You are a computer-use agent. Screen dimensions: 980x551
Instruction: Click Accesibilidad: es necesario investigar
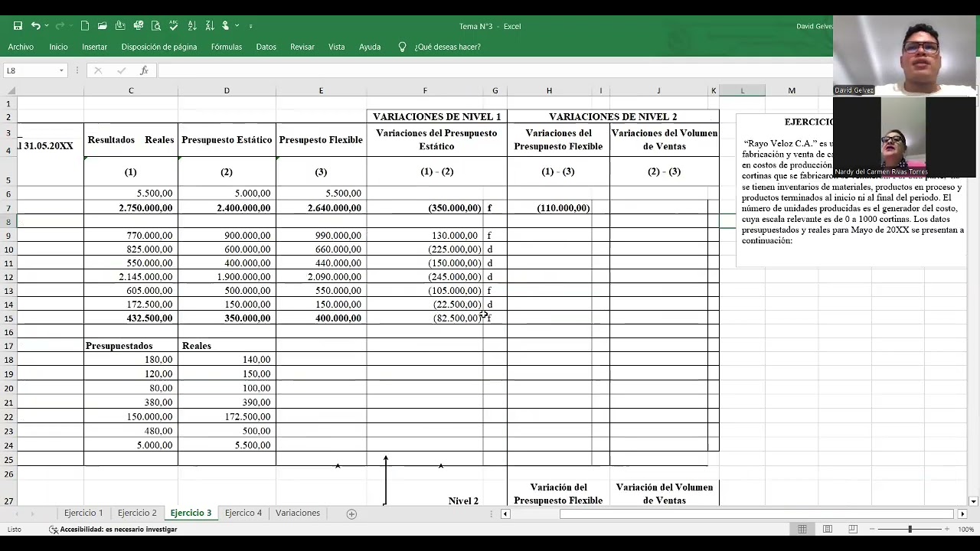click(119, 530)
